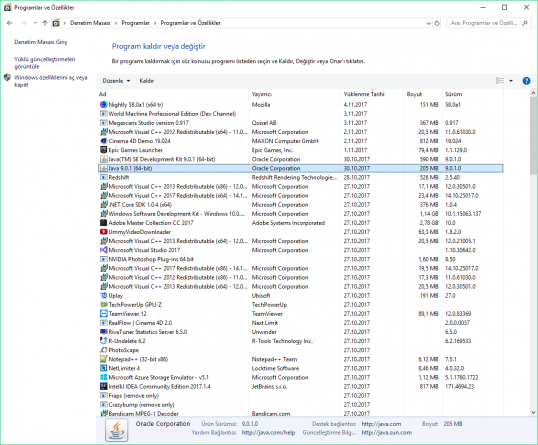
Task: Open the Denetim Masası Giriş link
Action: point(40,42)
